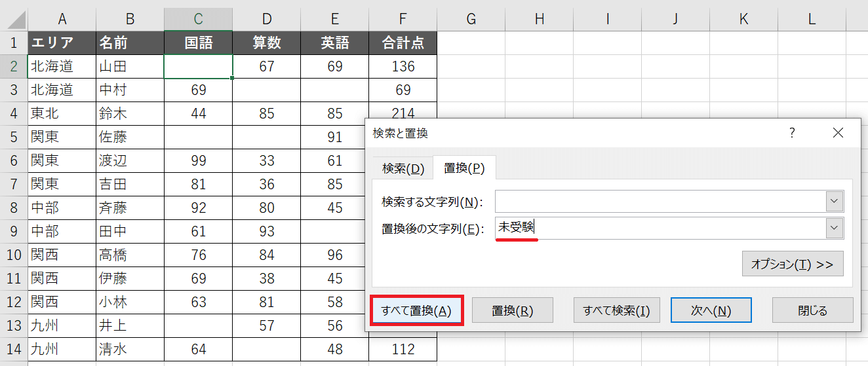
Task: Select the '置換(P)' tab
Action: 464,168
